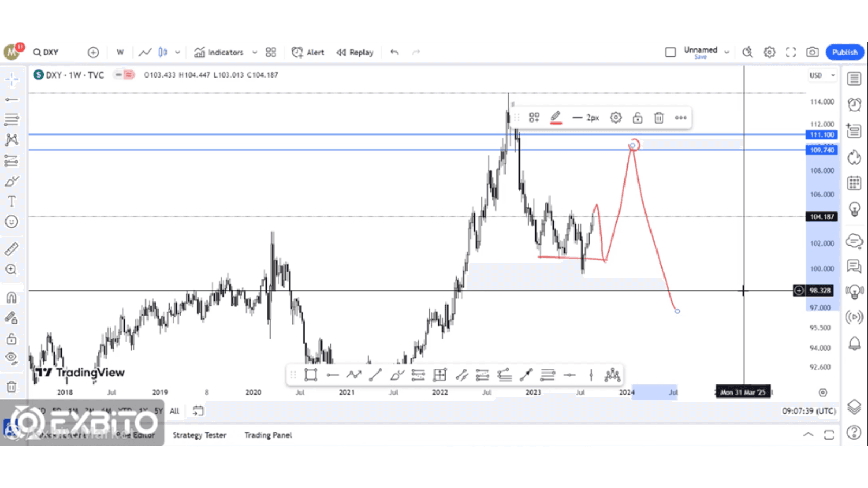Change drawing line color via pencil swatch
This screenshot has height=488, width=868.
pyautogui.click(x=556, y=118)
